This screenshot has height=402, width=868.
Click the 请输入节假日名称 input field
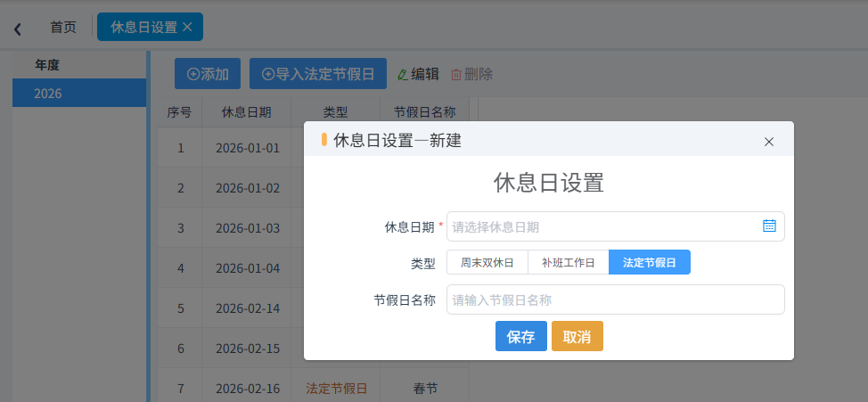click(616, 299)
